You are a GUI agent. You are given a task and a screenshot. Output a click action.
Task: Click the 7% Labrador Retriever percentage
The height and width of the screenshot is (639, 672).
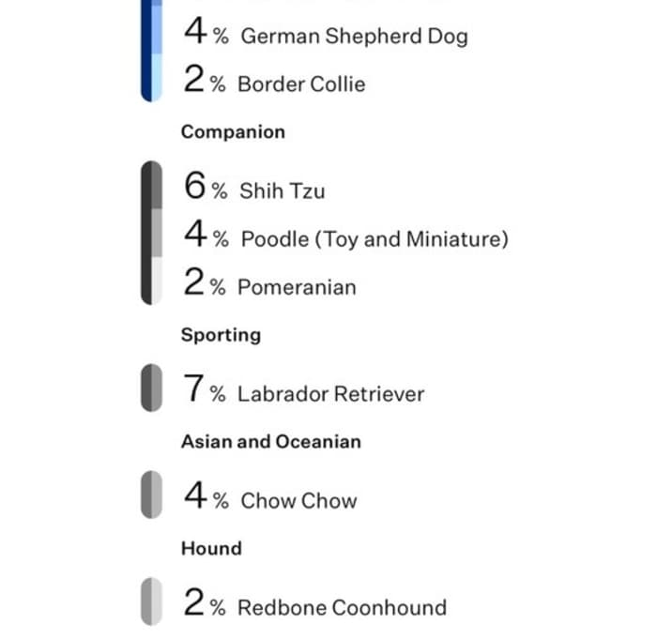coord(205,388)
